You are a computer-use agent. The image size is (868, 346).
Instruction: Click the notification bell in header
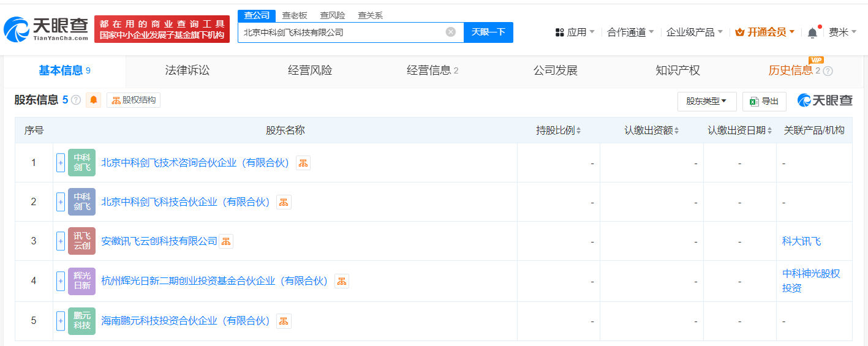[x=812, y=32]
